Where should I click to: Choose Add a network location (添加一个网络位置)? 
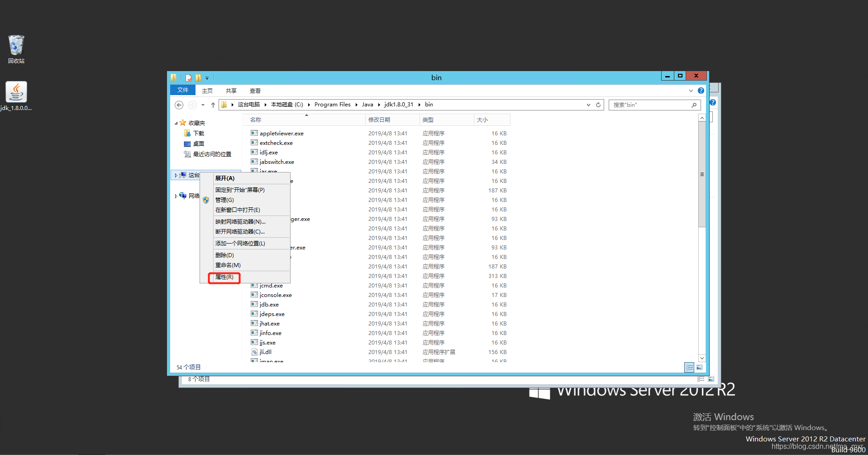(x=245, y=243)
